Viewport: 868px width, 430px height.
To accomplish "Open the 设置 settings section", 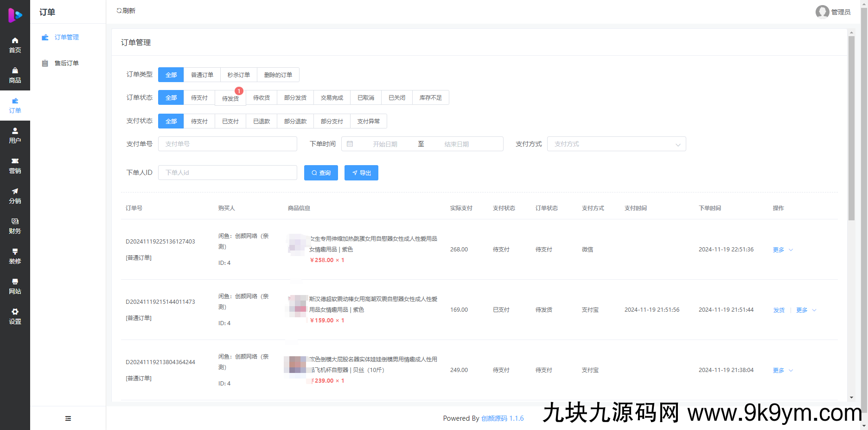I will tap(15, 316).
